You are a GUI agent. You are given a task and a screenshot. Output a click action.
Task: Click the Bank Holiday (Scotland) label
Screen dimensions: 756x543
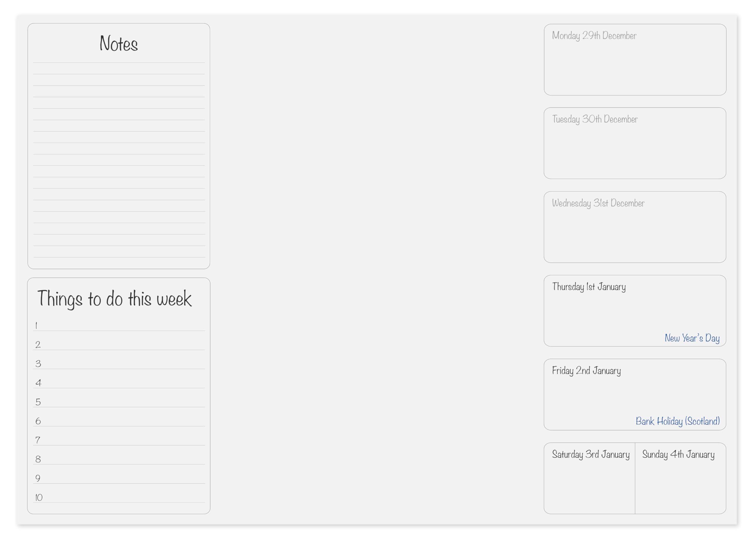677,421
